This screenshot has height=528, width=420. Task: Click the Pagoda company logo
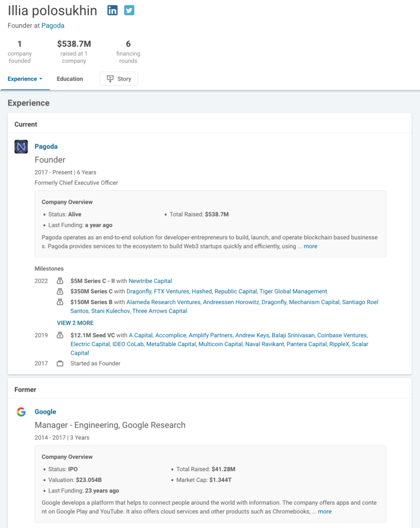pyautogui.click(x=21, y=147)
